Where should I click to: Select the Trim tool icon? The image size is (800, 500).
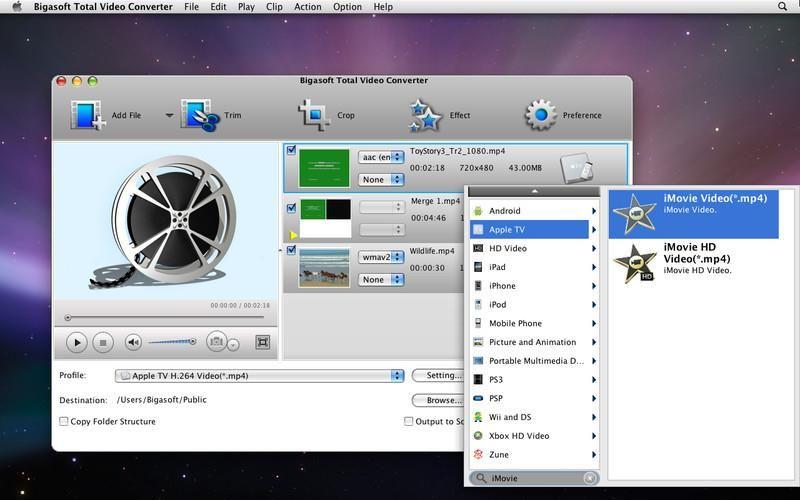pyautogui.click(x=200, y=115)
